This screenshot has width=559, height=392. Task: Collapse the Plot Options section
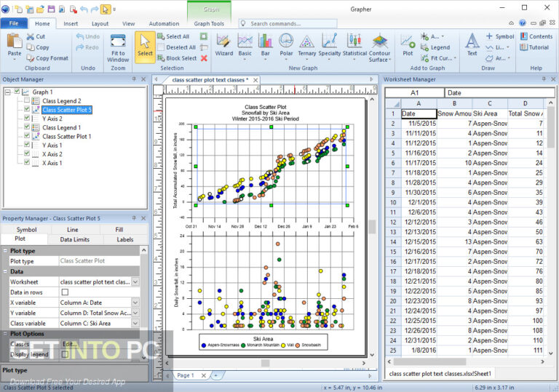coord(5,334)
